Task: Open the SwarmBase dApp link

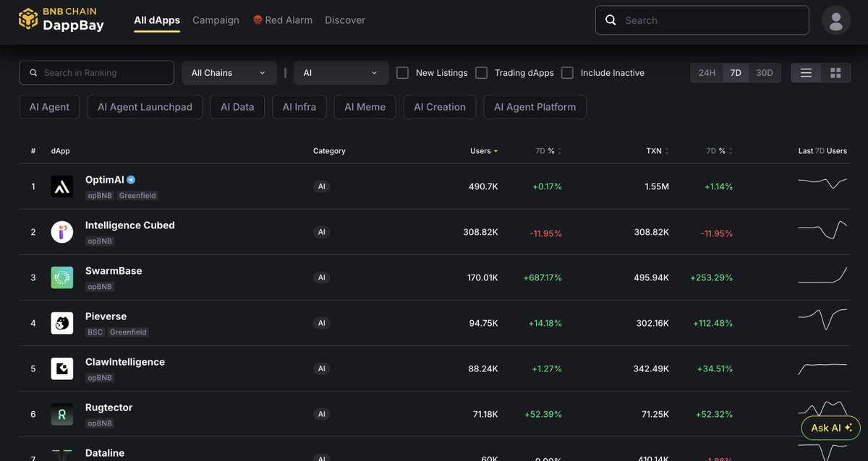Action: coord(114,271)
